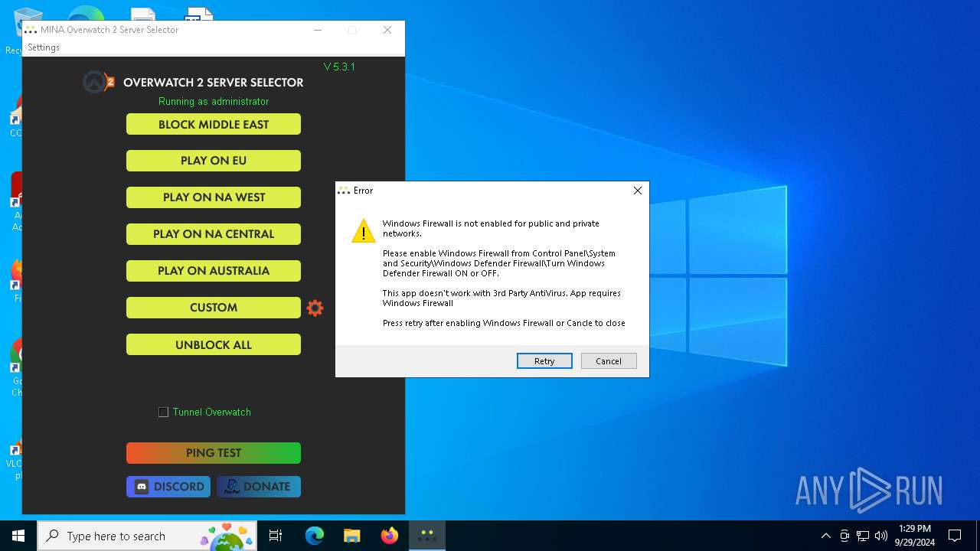Viewport: 980px width, 551px height.
Task: Open the network status tray icon
Action: [x=863, y=536]
